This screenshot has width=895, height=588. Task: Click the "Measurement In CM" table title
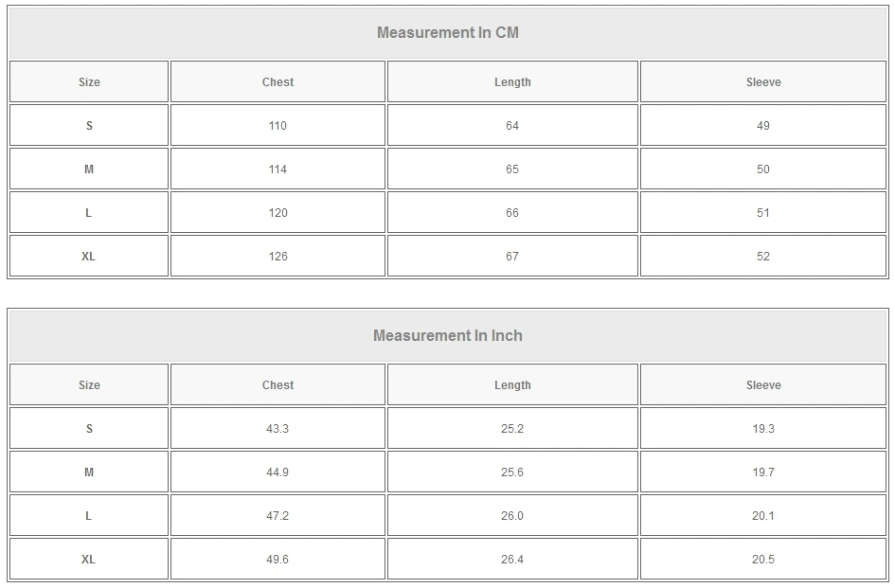[448, 33]
